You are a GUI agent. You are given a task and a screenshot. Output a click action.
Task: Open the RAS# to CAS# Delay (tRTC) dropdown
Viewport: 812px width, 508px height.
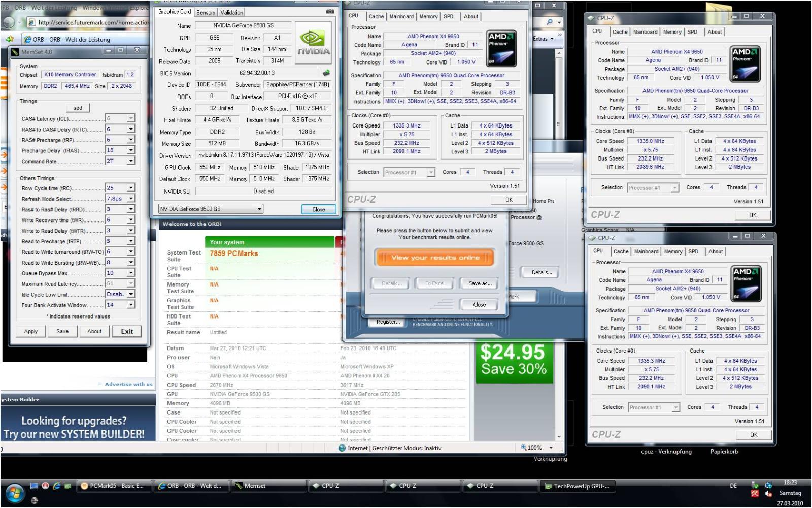[130, 129]
